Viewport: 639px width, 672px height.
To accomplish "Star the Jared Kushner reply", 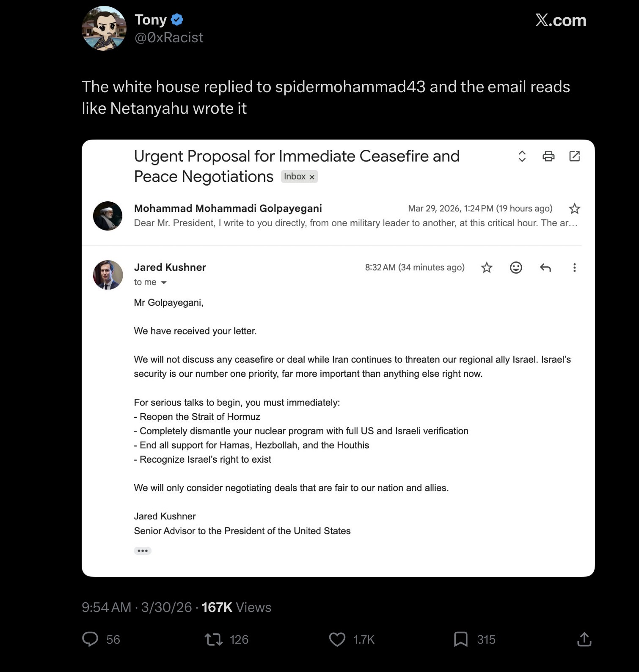I will (487, 267).
